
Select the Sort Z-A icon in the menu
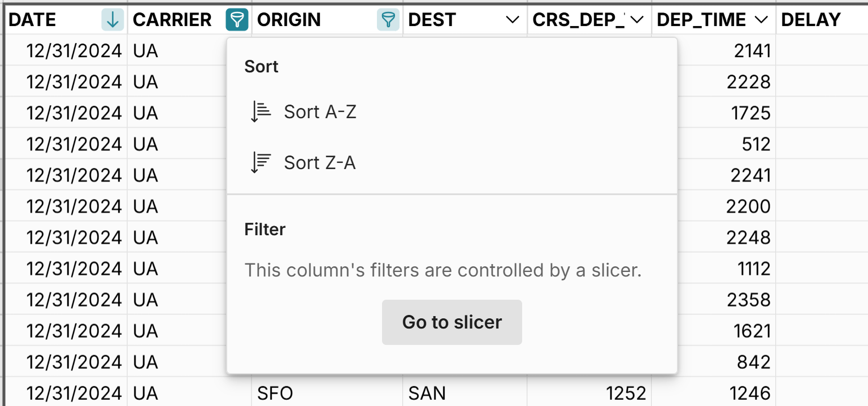[259, 162]
